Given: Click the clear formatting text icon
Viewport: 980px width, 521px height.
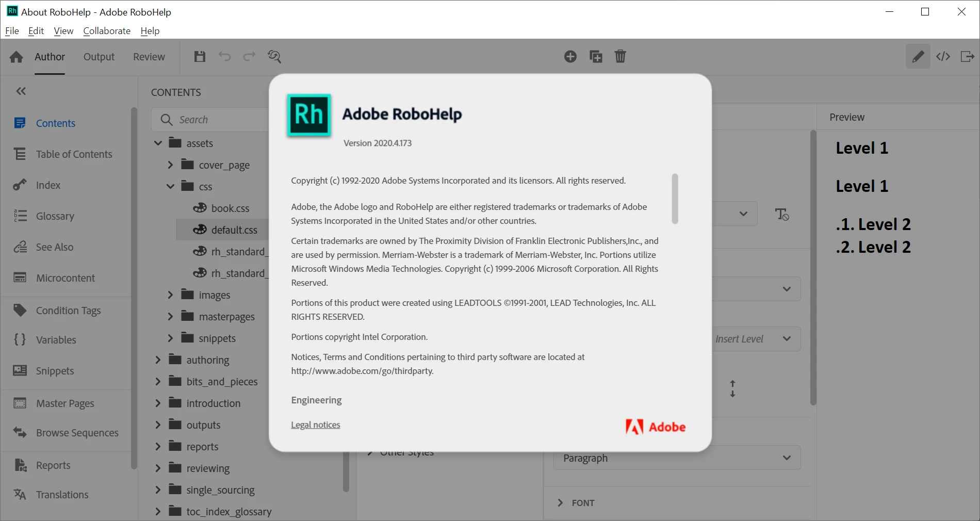Looking at the screenshot, I should pos(782,214).
